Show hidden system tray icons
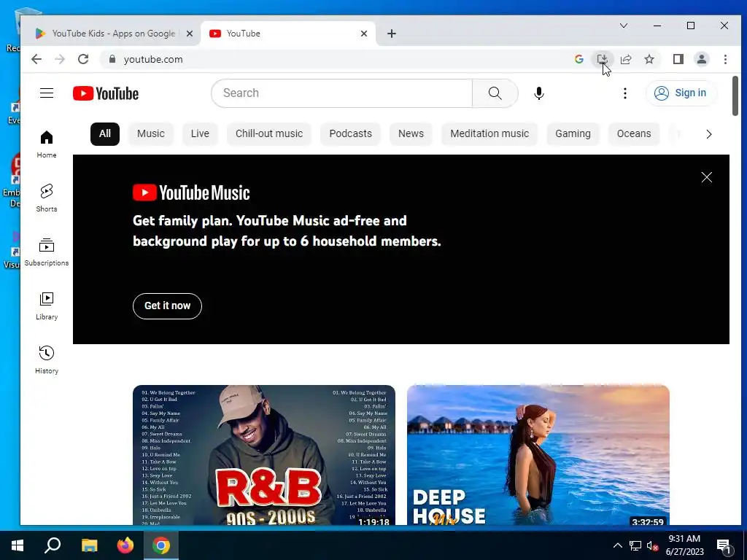747x560 pixels. 617,545
